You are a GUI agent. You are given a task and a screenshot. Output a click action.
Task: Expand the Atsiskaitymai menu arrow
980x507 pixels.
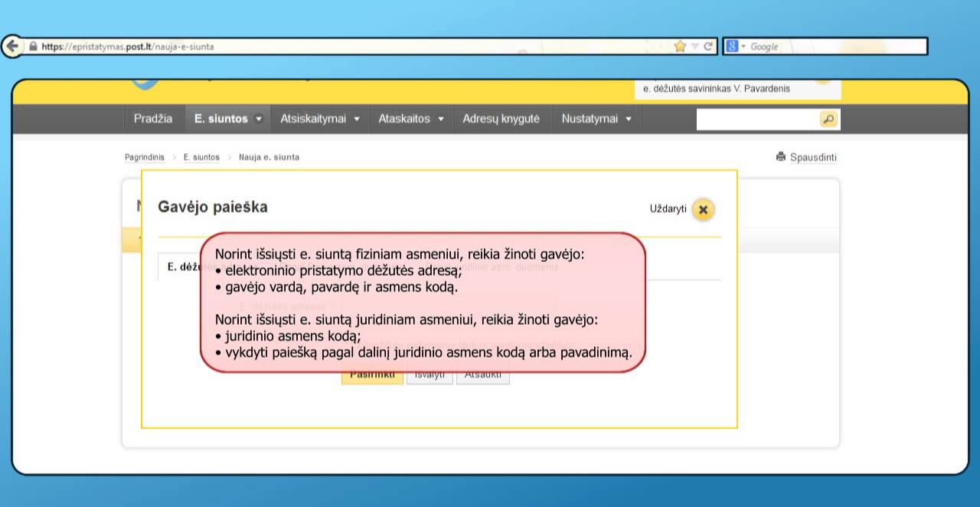tap(356, 119)
